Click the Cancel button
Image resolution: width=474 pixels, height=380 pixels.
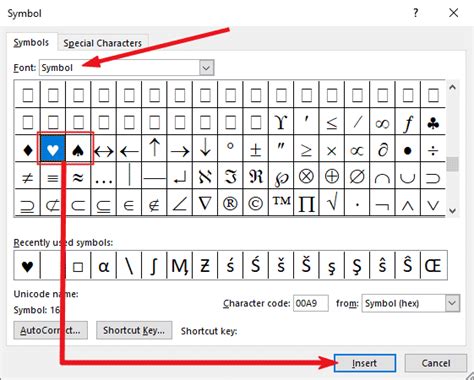pyautogui.click(x=435, y=363)
